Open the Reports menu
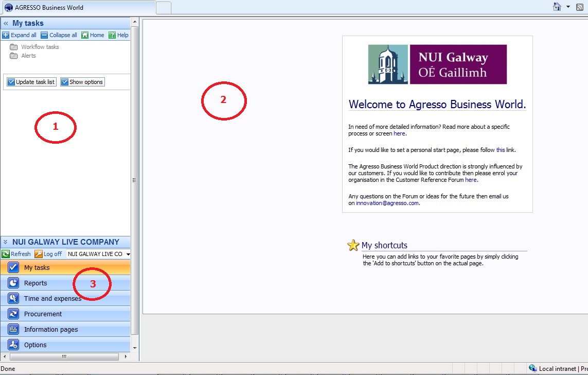 (x=65, y=283)
